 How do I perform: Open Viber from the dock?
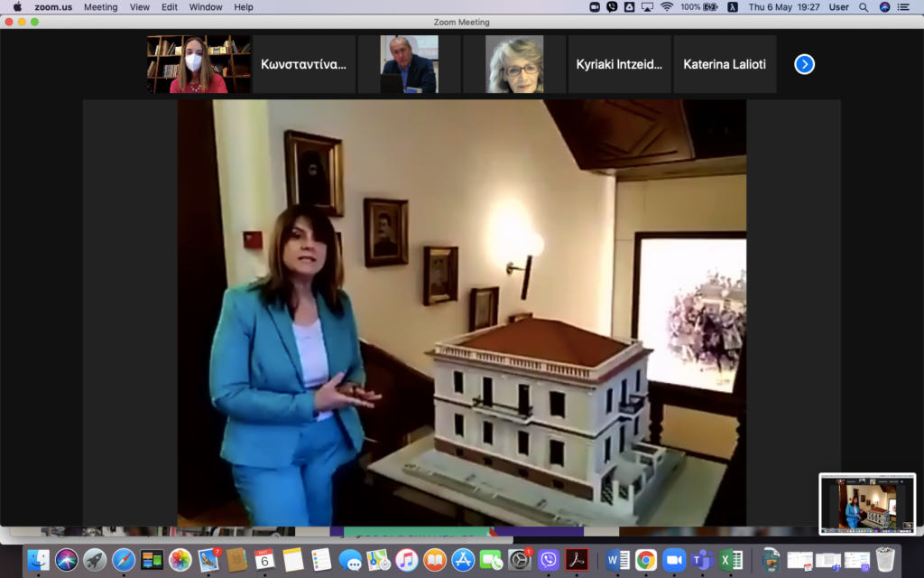[549, 560]
